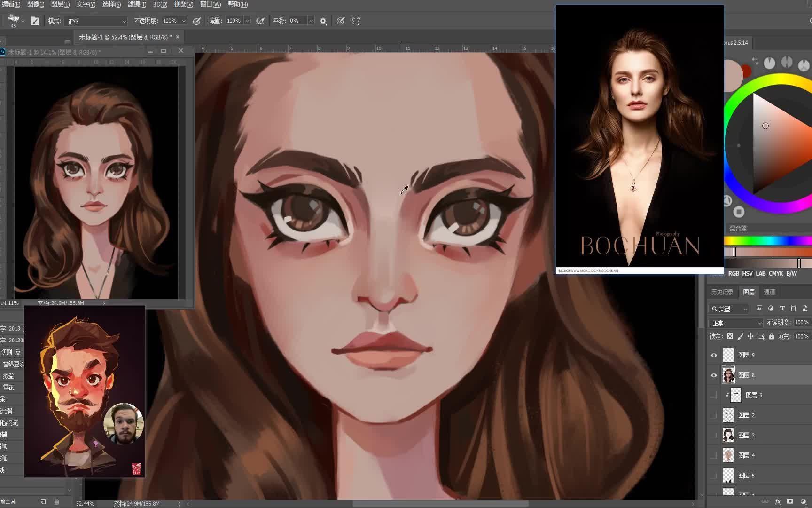Image resolution: width=812 pixels, height=508 pixels.
Task: Switch to the 通道 tab
Action: tap(769, 292)
